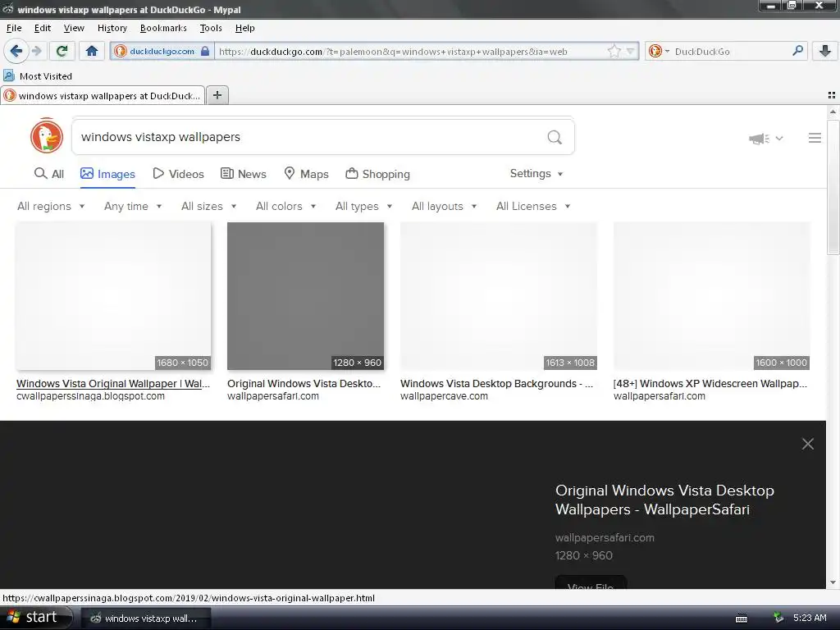
Task: Open the All layouts filter
Action: [444, 206]
